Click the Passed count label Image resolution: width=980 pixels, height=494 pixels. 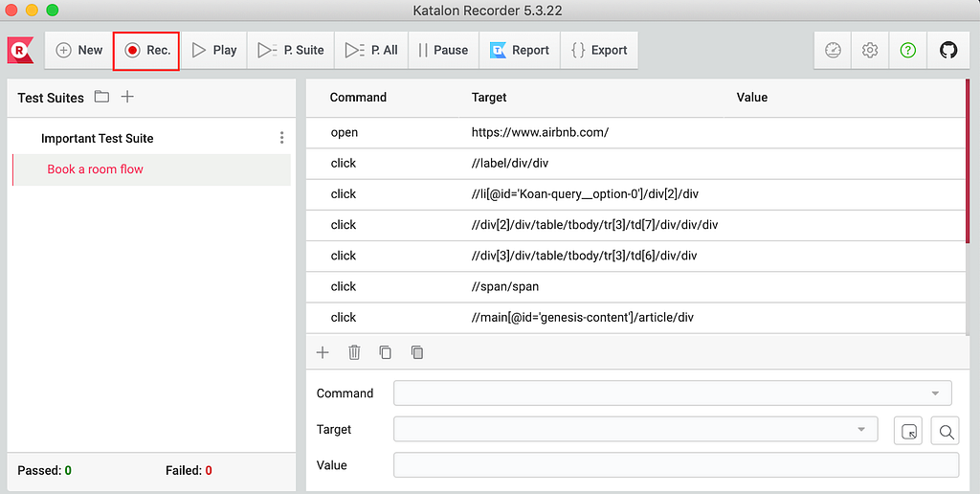(44, 470)
